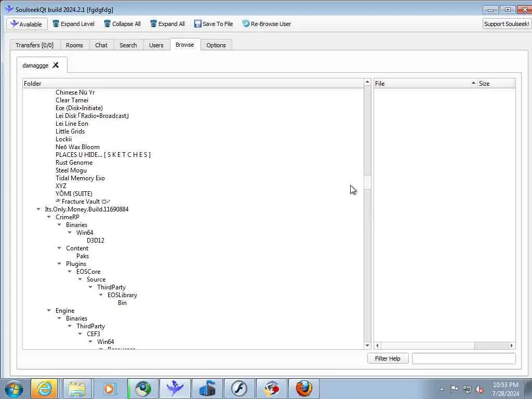Click the filter text input field
This screenshot has height=399, width=532.
point(464,358)
